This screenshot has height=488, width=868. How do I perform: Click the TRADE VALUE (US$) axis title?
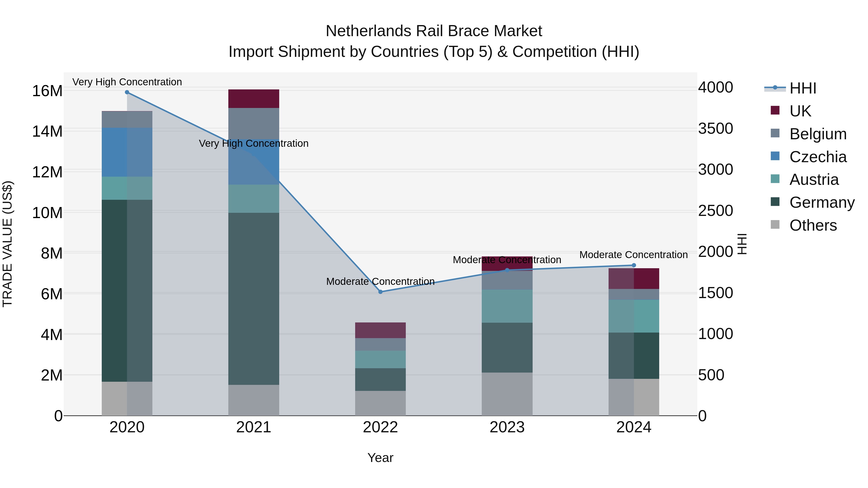[7, 244]
